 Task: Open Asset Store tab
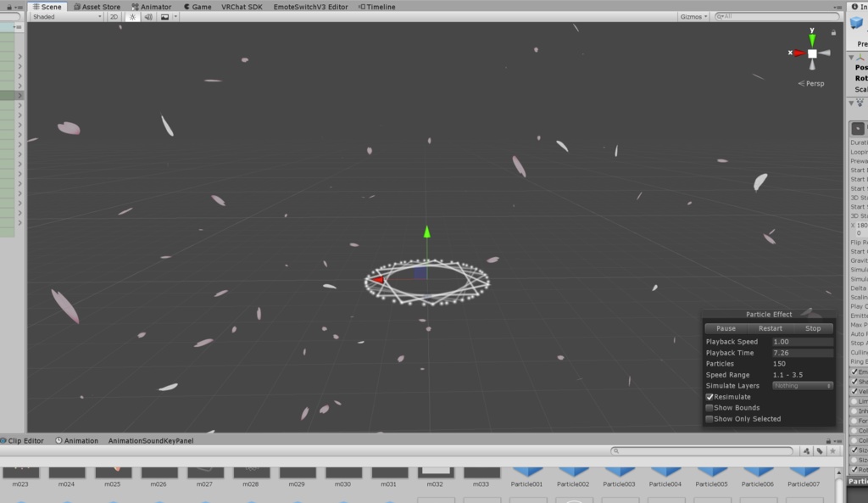(97, 7)
